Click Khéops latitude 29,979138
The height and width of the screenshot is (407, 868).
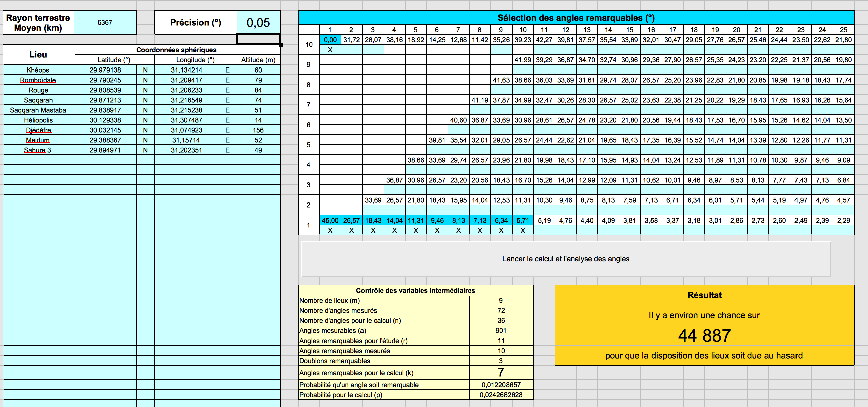(x=105, y=70)
